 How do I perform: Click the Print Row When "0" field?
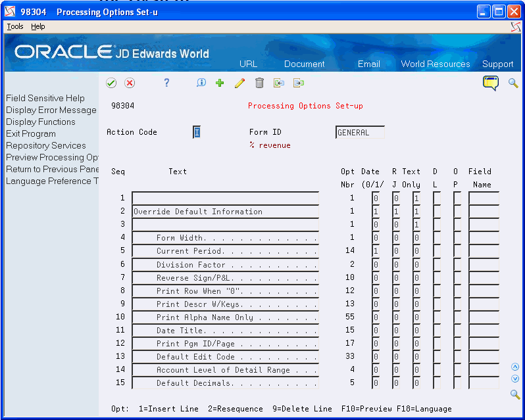tap(226, 291)
